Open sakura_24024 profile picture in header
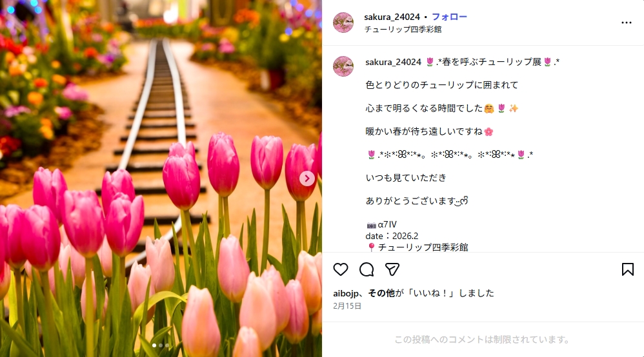 click(x=343, y=23)
